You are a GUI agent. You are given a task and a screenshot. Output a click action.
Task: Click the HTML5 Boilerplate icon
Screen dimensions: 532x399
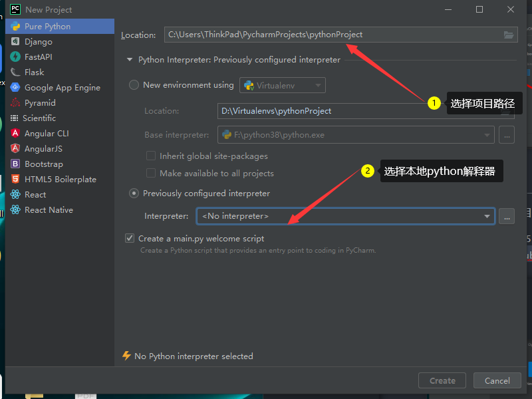point(15,179)
